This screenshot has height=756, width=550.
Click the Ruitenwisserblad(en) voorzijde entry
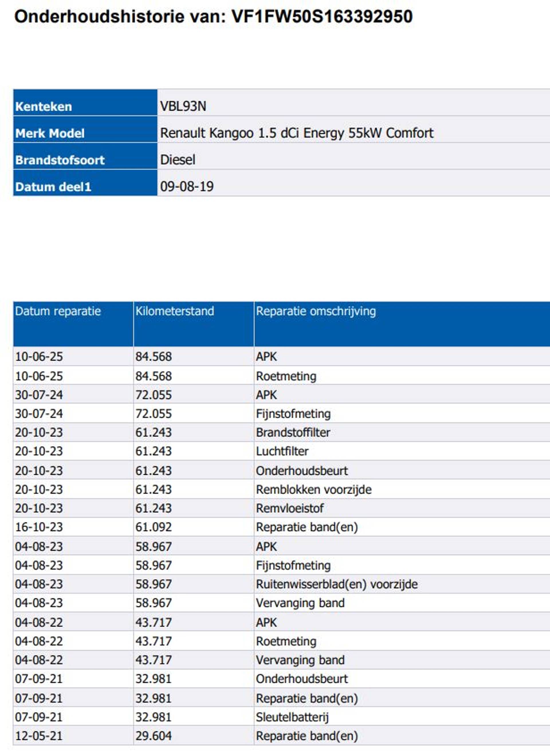[337, 584]
